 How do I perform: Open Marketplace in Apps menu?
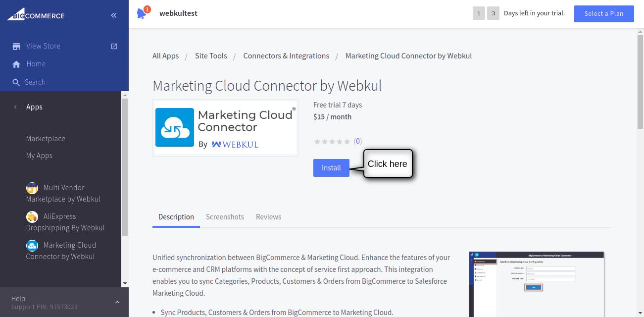tap(46, 139)
